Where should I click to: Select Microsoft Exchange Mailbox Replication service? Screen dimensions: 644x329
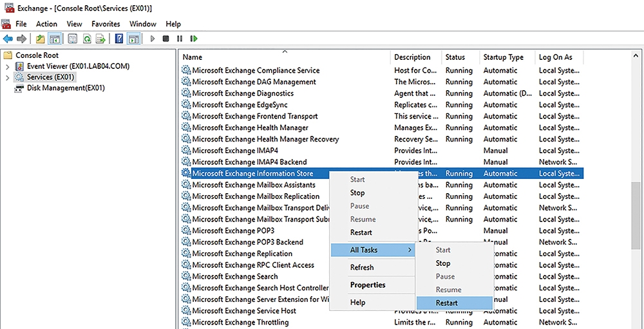click(x=256, y=196)
